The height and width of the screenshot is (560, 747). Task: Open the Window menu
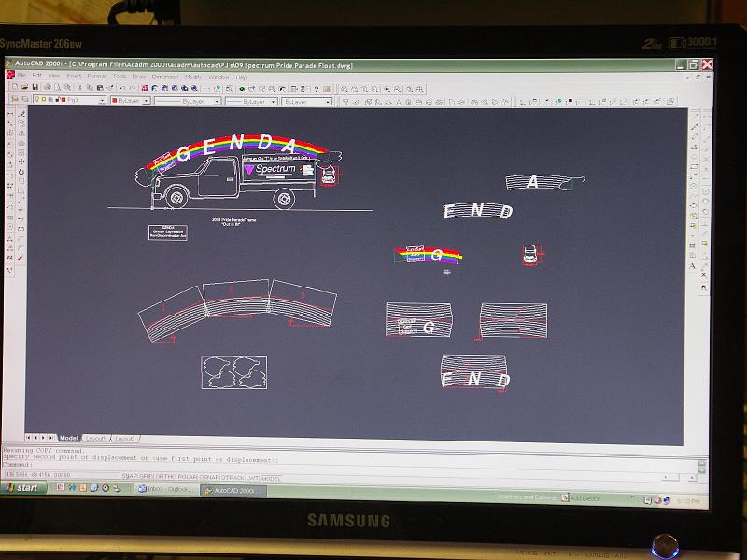click(219, 77)
